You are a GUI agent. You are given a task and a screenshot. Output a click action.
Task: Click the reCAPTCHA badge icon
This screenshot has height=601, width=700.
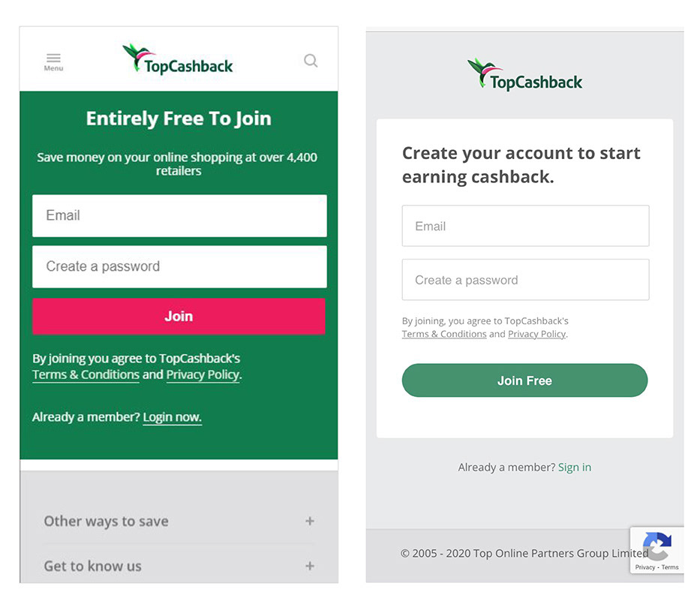click(656, 545)
